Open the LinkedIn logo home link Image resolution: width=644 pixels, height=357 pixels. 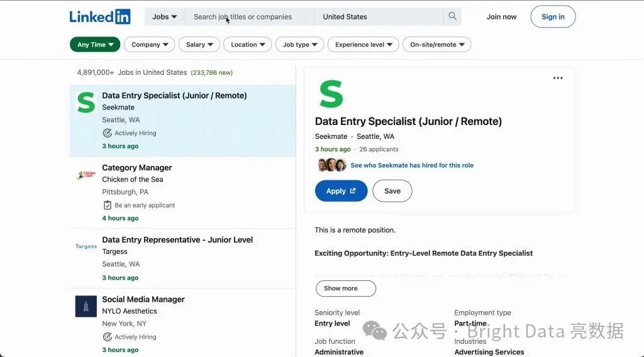[x=100, y=17]
